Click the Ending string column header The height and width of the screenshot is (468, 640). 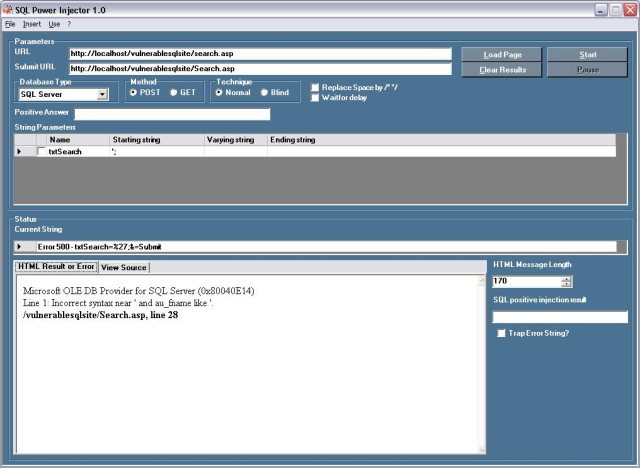442,140
